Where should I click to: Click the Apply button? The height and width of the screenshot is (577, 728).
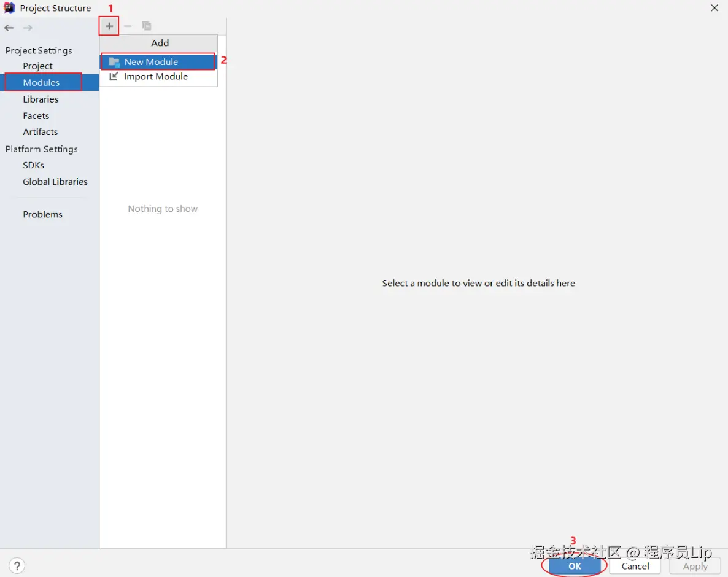(695, 566)
